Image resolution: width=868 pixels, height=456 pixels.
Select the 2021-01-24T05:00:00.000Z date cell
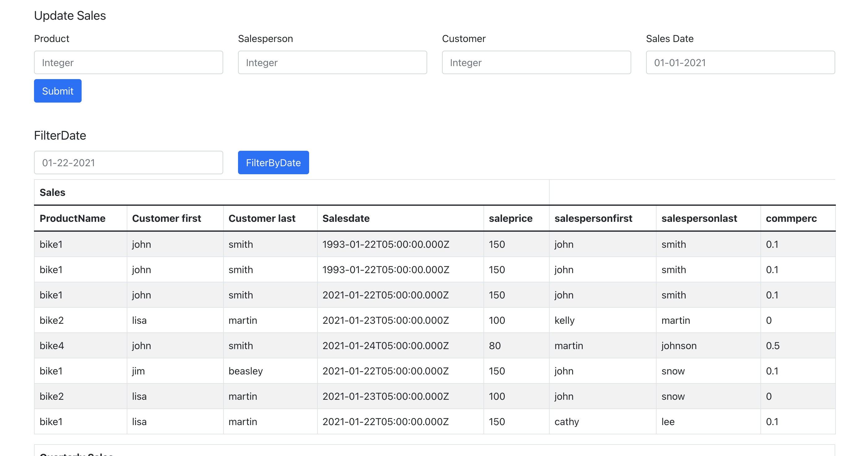point(400,345)
